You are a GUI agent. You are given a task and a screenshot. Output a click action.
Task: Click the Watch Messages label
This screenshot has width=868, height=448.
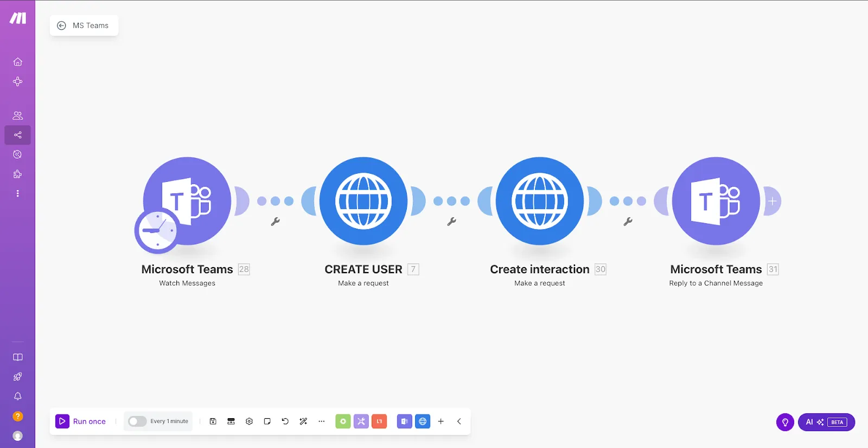click(x=187, y=283)
